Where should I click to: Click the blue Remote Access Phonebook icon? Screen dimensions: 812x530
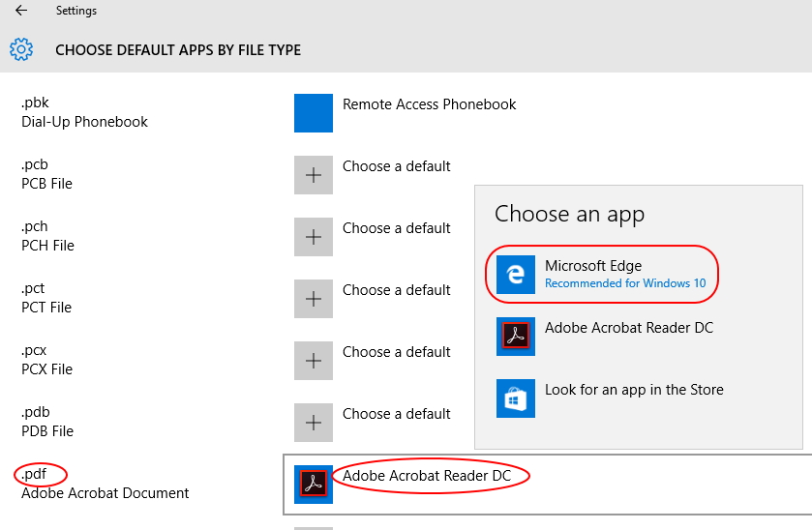314,113
